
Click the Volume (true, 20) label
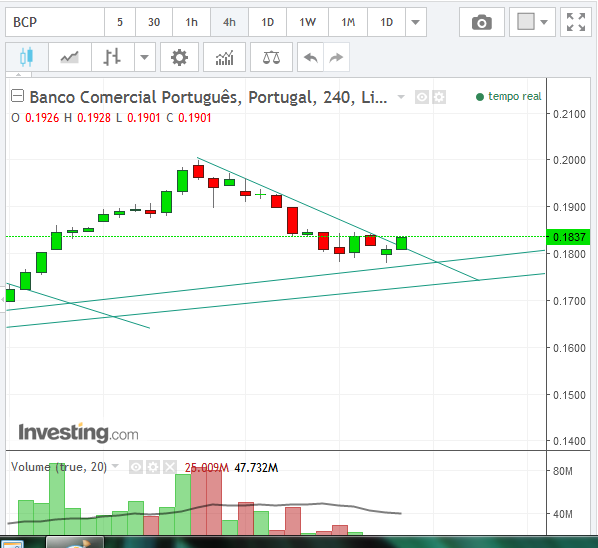[x=59, y=467]
